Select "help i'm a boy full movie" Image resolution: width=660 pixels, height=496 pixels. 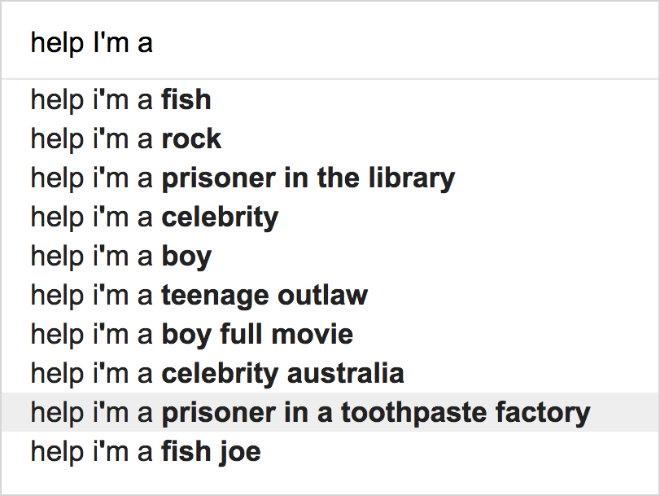330,334
